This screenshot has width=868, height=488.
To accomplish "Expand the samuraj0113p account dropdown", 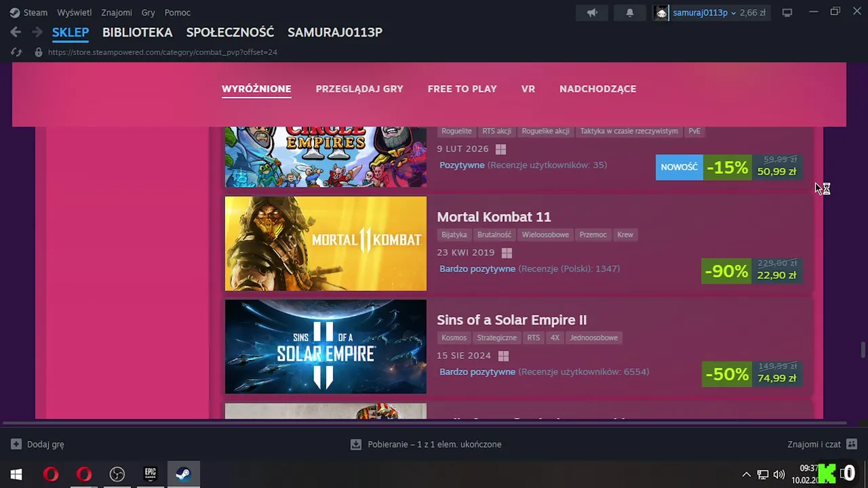I will [x=704, y=12].
